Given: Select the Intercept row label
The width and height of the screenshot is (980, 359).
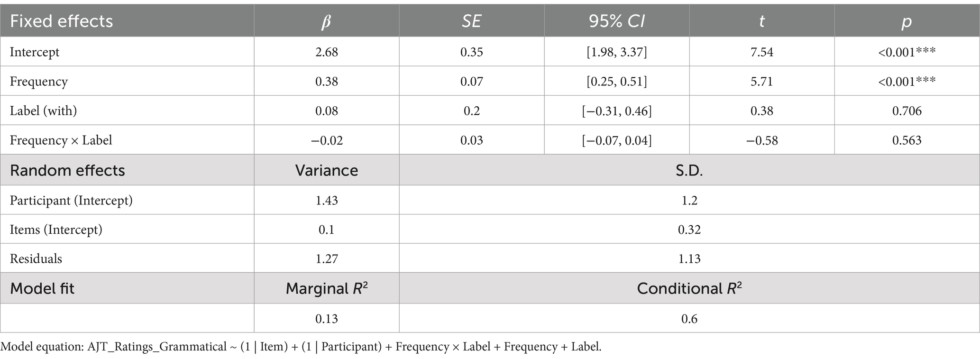Looking at the screenshot, I should [x=35, y=52].
